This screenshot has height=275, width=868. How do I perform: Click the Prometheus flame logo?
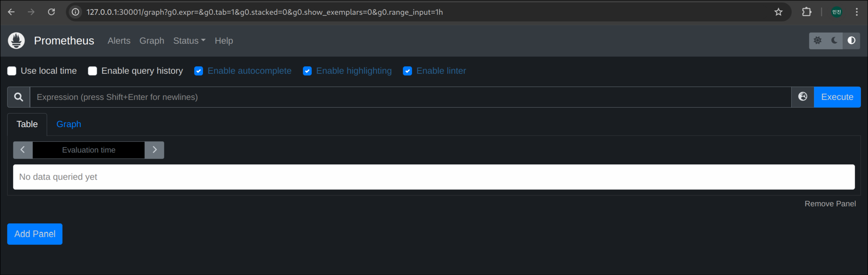[x=16, y=40]
